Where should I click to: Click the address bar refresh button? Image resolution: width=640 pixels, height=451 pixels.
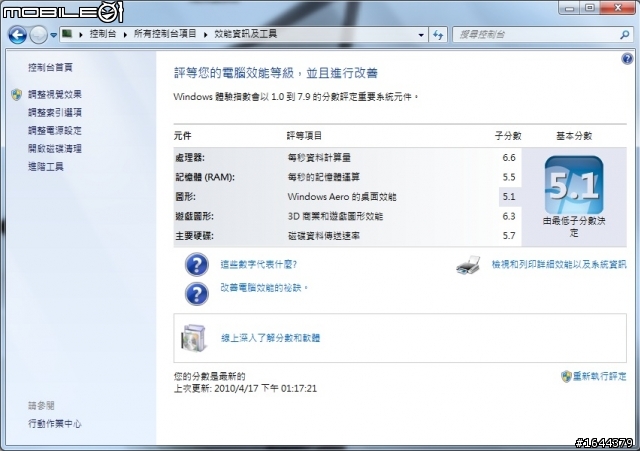click(438, 35)
